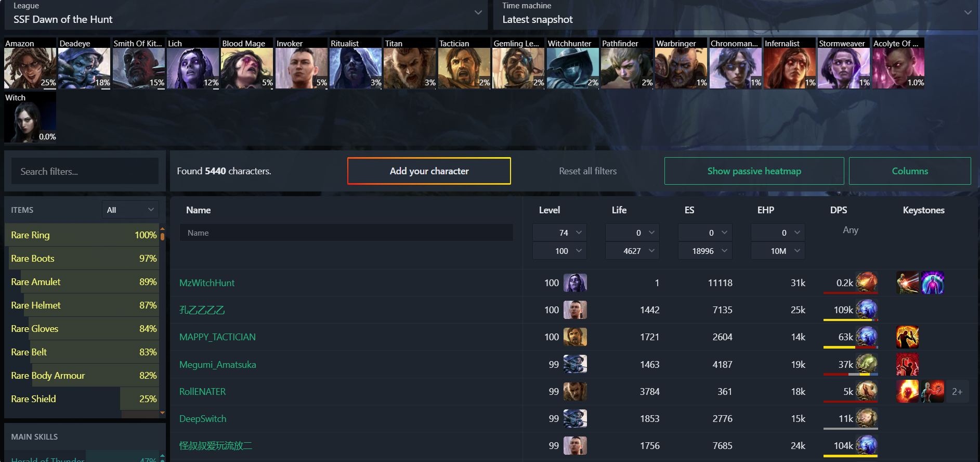Click Reset all filters

[587, 171]
